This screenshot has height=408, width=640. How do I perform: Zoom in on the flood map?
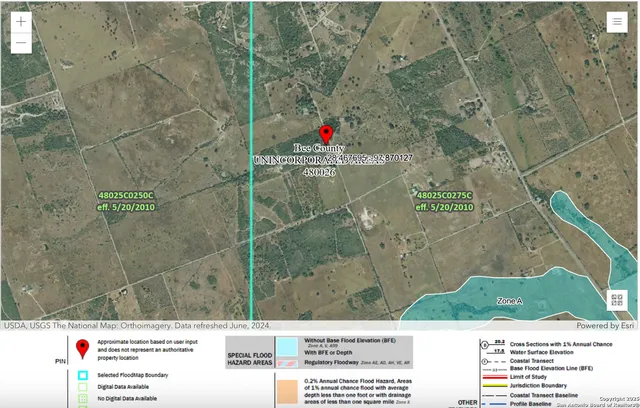21,21
